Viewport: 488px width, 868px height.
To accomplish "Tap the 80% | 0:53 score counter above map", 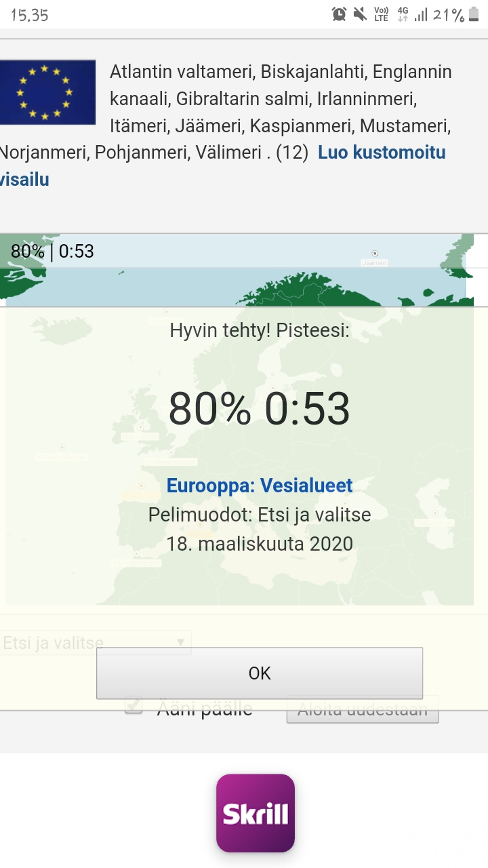I will [52, 252].
